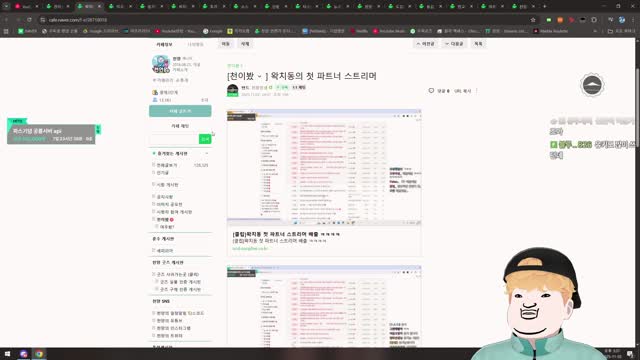Open the chevron dropdown in the post title
640x360 pixels.
pyautogui.click(x=259, y=76)
